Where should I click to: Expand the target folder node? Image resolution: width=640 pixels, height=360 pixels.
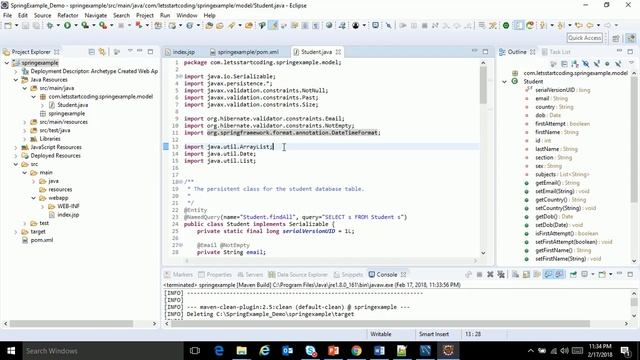(x=16, y=232)
